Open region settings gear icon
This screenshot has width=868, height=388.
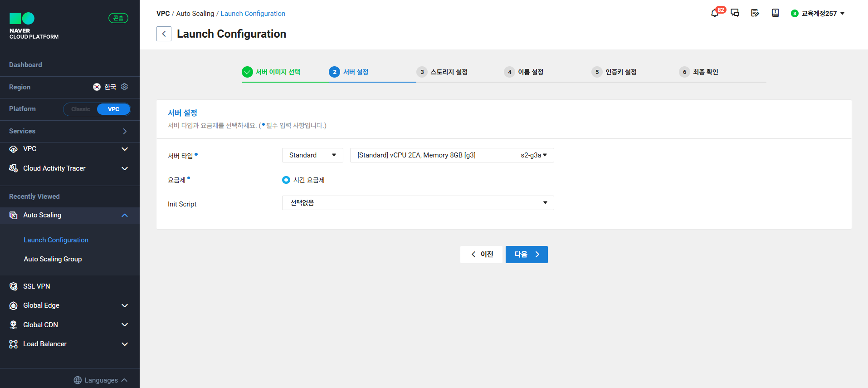124,87
